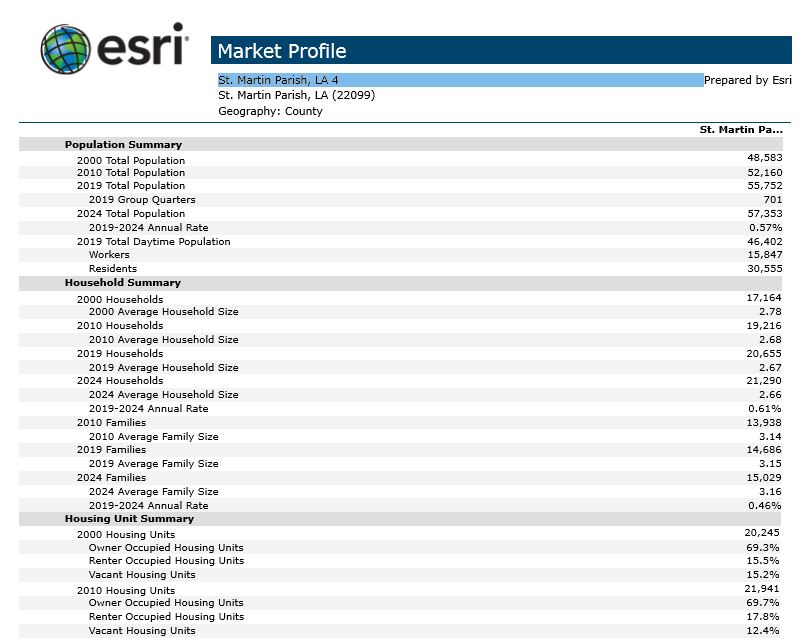Select value 21,941

point(762,588)
